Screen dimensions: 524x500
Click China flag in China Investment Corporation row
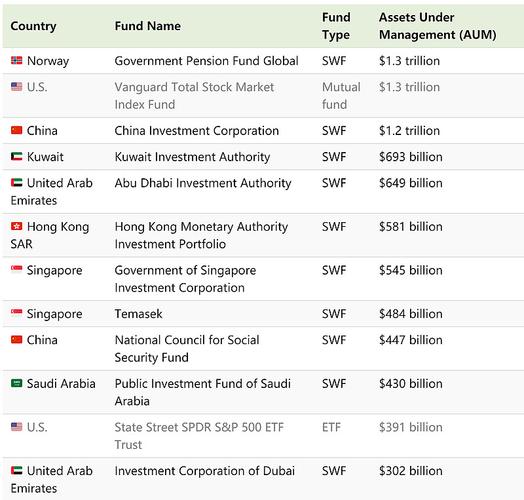click(16, 130)
